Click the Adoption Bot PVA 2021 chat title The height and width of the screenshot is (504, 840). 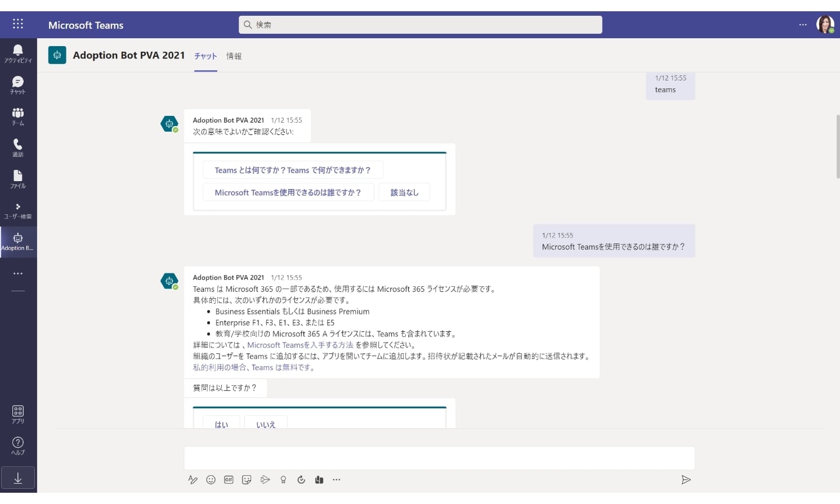(x=129, y=55)
